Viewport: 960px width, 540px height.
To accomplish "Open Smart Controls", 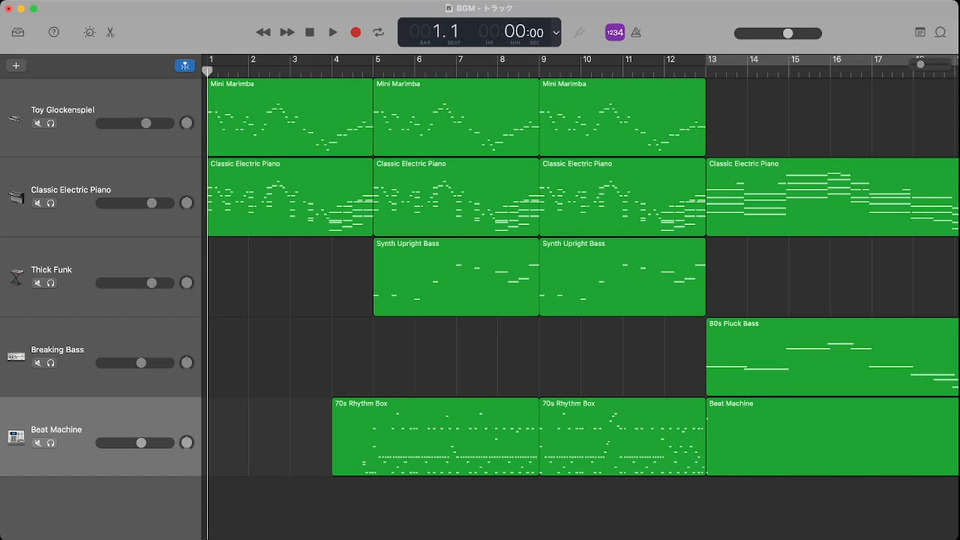I will click(89, 32).
